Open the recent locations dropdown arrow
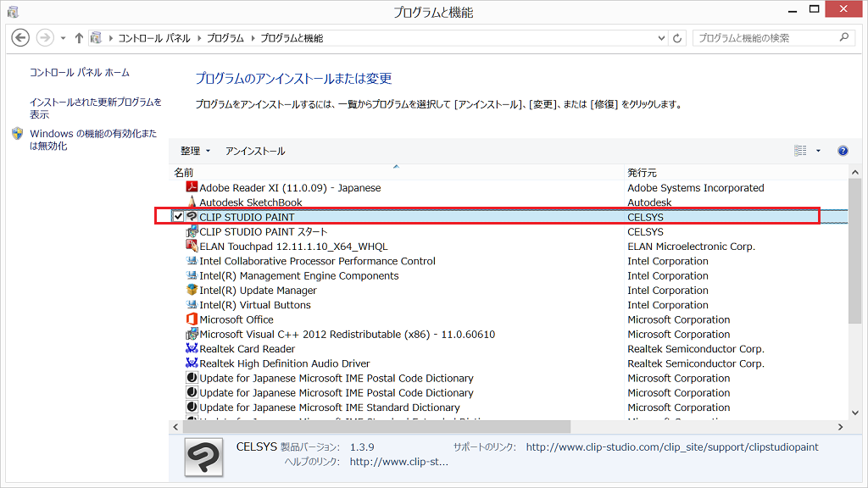868x488 pixels. pos(63,38)
